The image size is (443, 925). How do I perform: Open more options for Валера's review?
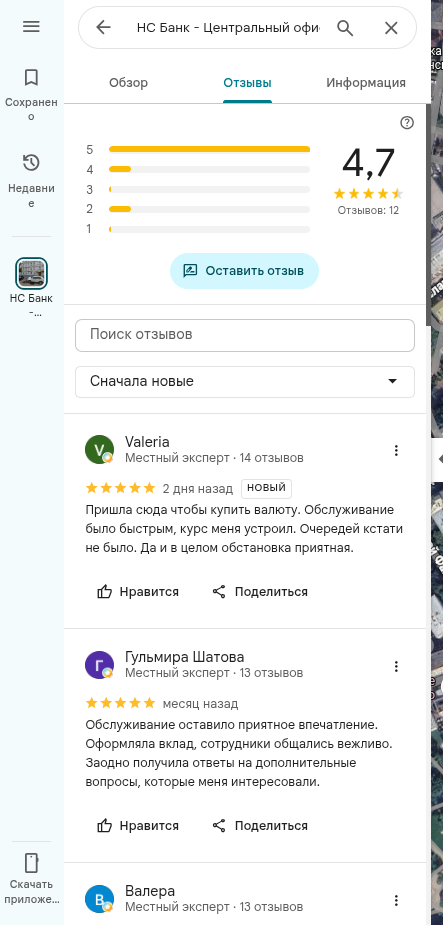click(396, 900)
